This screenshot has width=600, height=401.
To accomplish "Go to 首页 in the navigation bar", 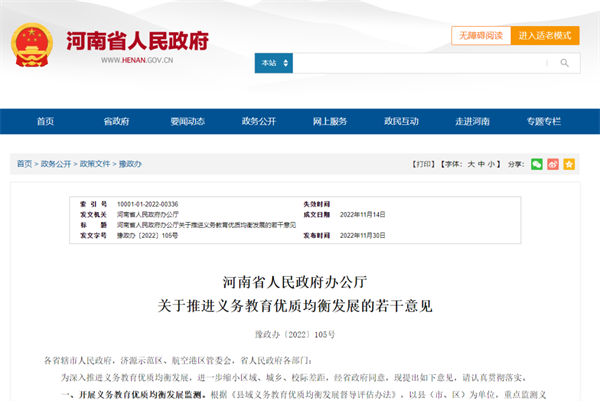I will coord(45,121).
